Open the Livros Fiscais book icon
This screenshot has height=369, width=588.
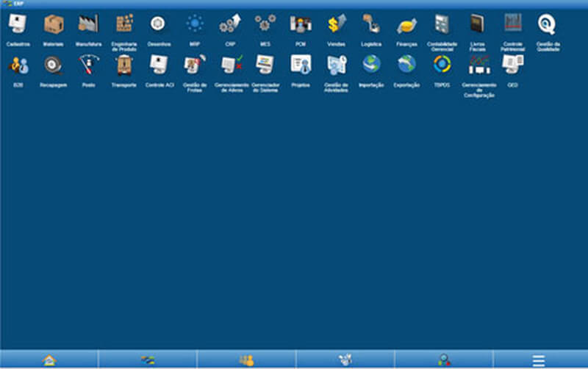477,24
